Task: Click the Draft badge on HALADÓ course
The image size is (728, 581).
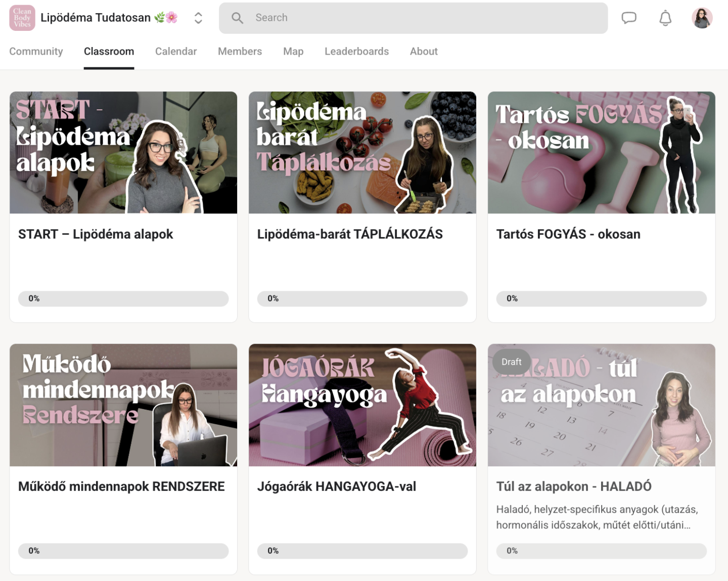Action: 511,362
